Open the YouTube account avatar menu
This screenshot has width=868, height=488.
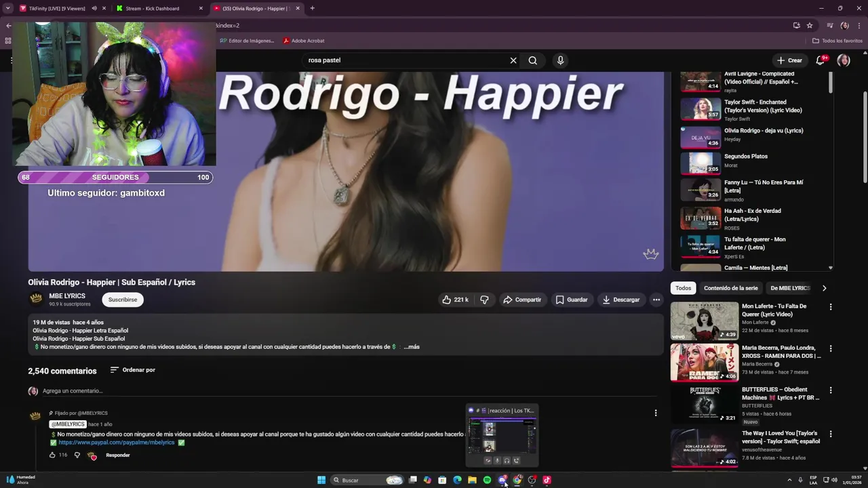pos(844,60)
